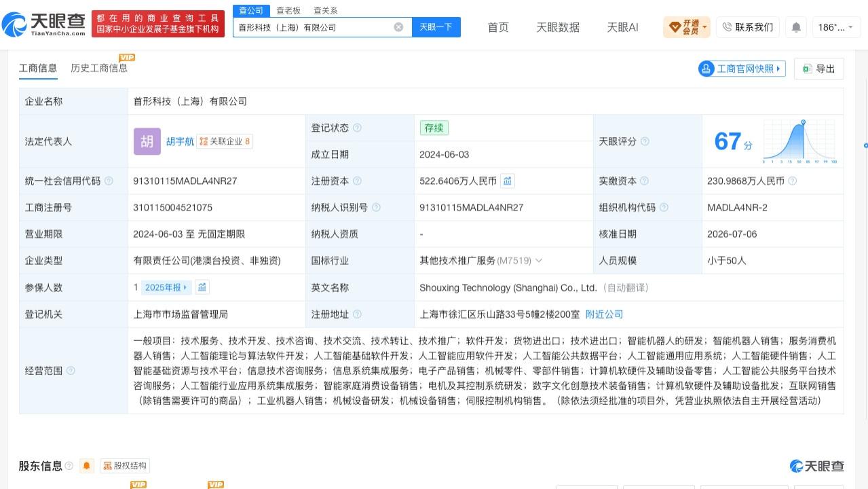The height and width of the screenshot is (489, 868).
Task: Click the 小于50人 staff size value
Action: (726, 261)
